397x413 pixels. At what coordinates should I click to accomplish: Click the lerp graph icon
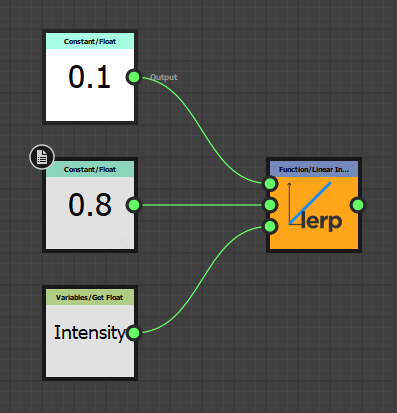click(x=314, y=206)
